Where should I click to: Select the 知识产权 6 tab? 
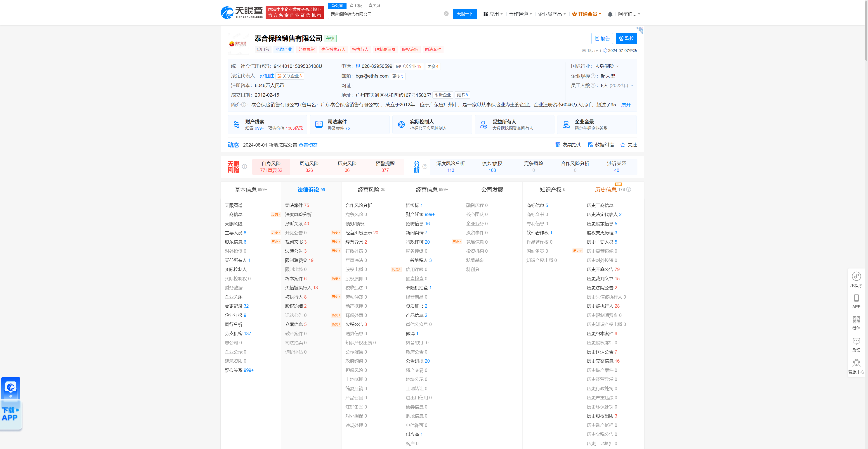tap(552, 190)
